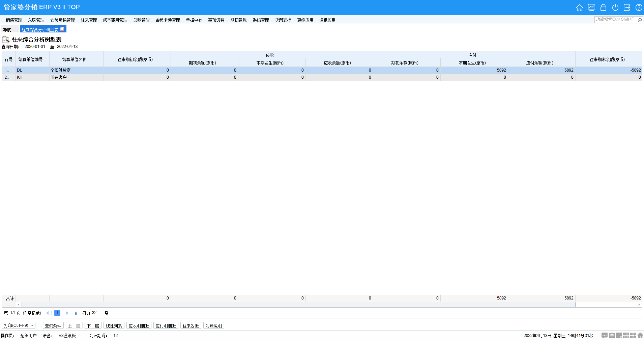
Task: Open the monitor chart dashboard icon
Action: point(591,7)
